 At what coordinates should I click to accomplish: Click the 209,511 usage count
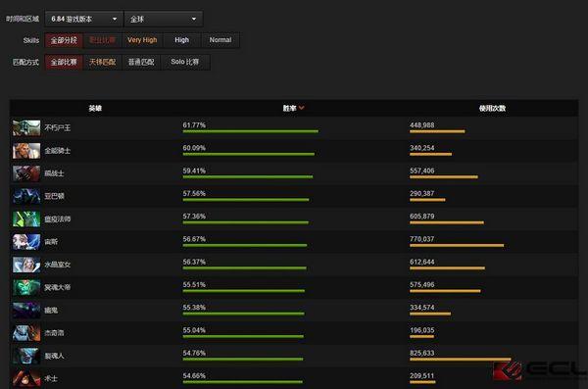click(421, 376)
